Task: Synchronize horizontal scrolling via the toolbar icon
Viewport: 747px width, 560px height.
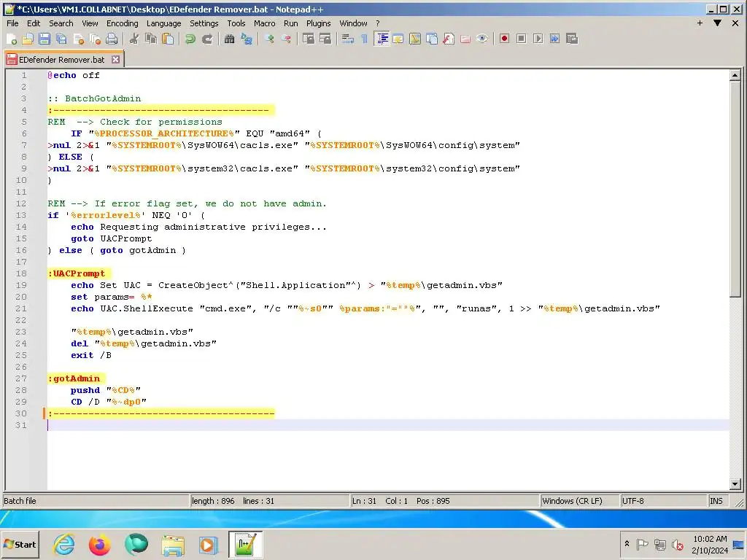Action: pyautogui.click(x=325, y=39)
